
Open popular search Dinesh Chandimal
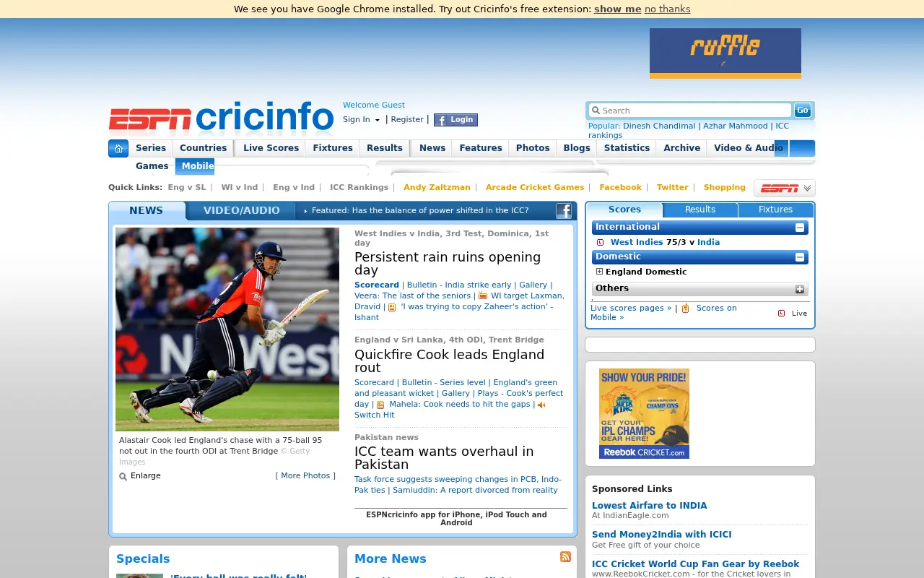click(659, 126)
